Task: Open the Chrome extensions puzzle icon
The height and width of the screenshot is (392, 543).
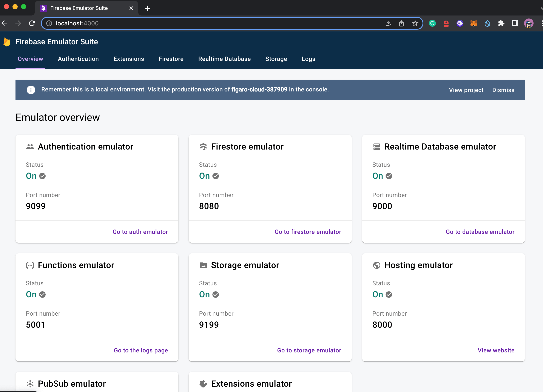Action: pyautogui.click(x=501, y=23)
